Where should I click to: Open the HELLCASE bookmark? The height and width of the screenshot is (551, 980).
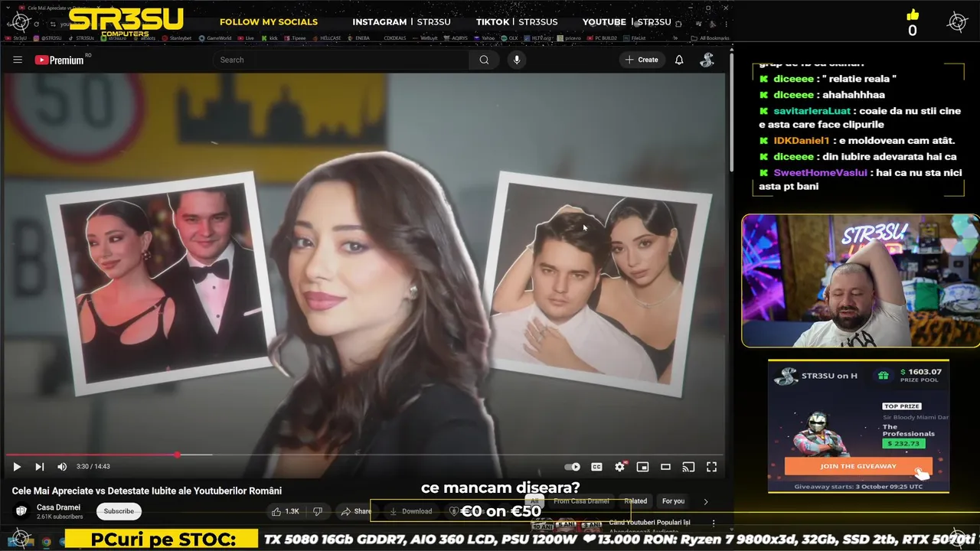327,37
